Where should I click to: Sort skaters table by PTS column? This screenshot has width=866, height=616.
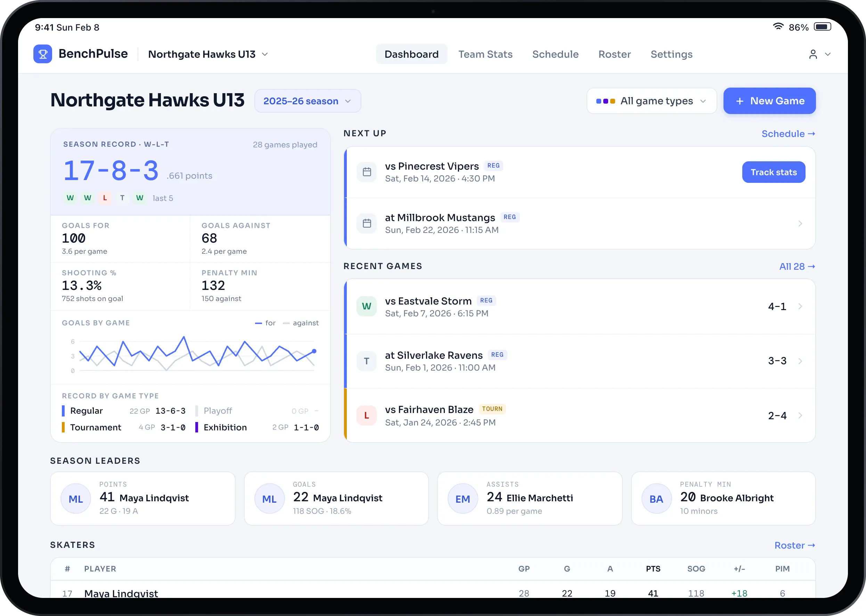click(653, 569)
